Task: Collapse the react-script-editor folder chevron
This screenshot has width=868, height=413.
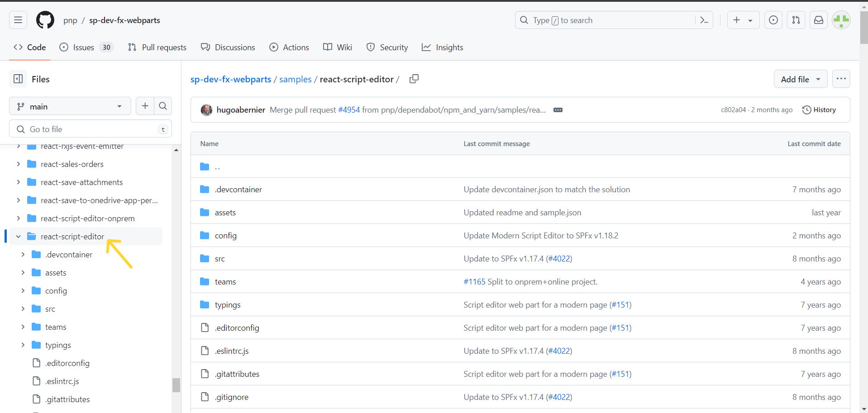Action: coord(18,236)
